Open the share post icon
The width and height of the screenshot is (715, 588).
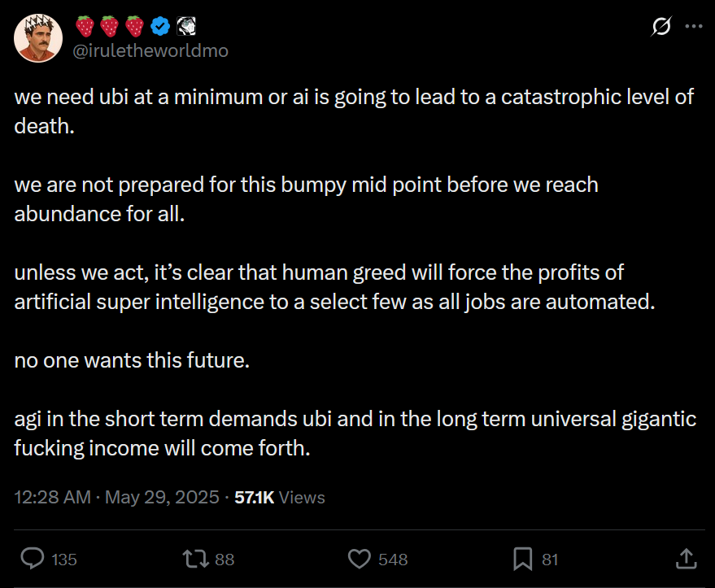[685, 559]
